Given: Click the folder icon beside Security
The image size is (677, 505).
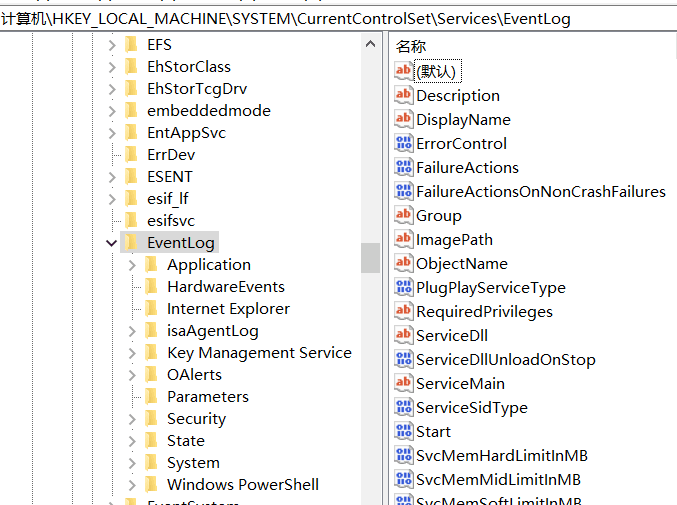Looking at the screenshot, I should 151,418.
